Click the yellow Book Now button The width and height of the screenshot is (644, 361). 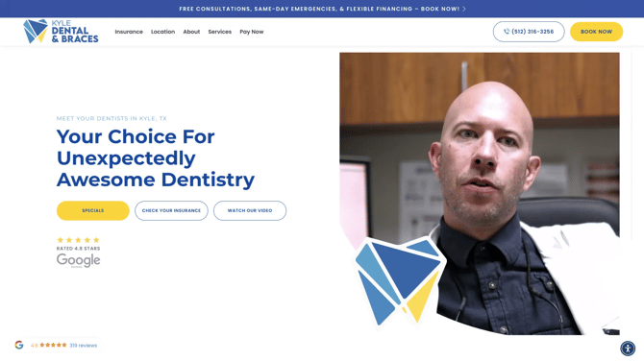596,32
